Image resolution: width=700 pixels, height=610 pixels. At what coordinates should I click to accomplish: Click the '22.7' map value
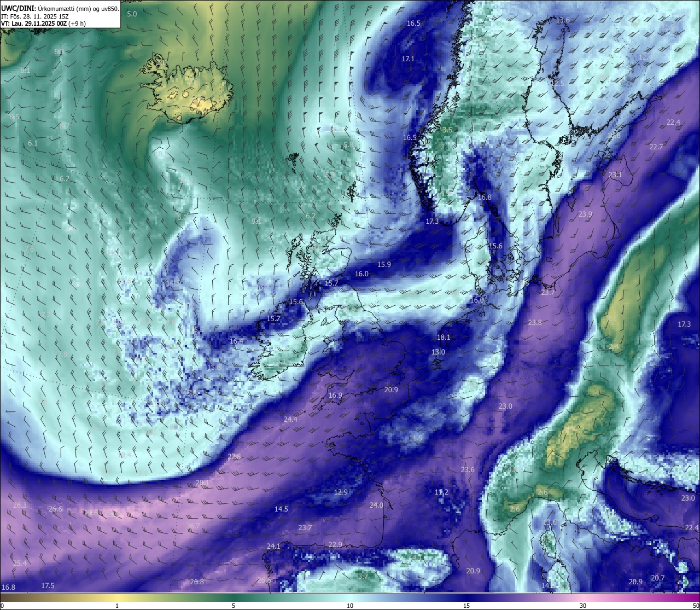[x=656, y=147]
